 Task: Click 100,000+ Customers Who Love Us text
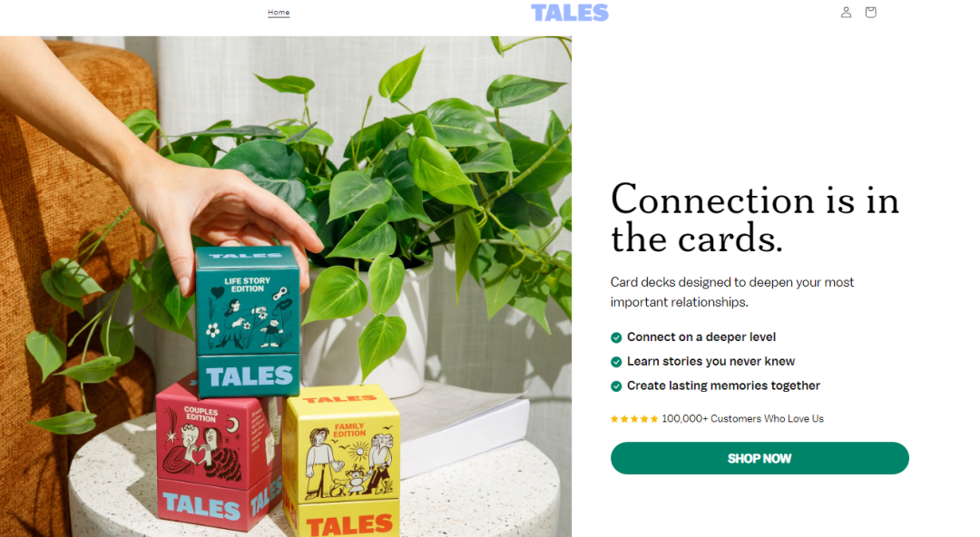742,419
